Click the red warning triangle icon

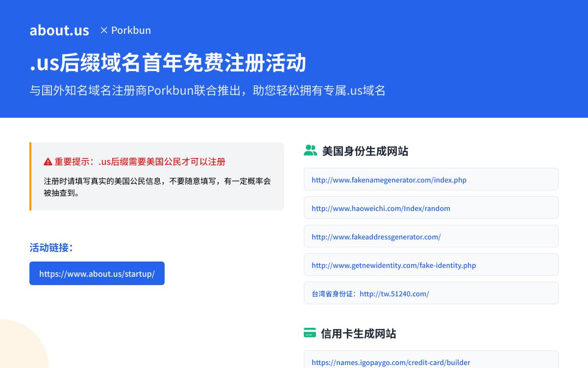point(48,162)
